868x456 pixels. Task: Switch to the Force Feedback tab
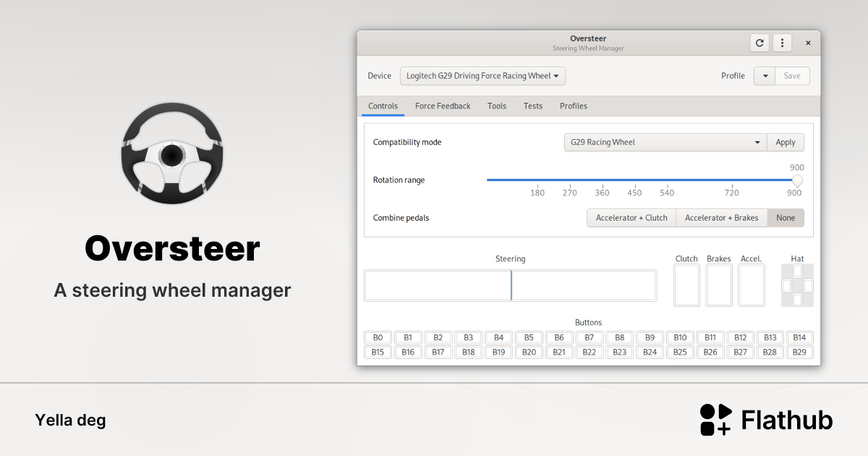point(443,106)
